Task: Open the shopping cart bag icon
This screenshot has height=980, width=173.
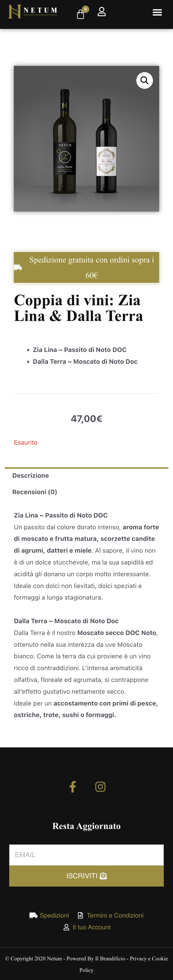Action: click(81, 14)
